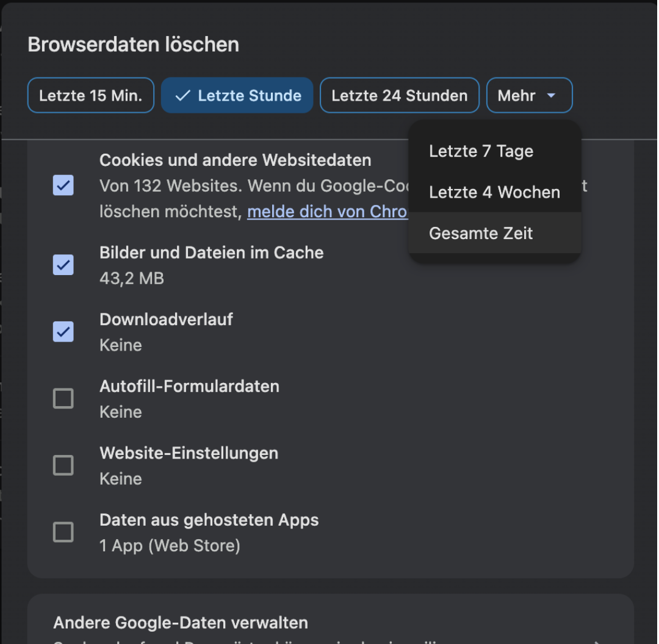Click the 'Website-Einstellungen' label text

[x=189, y=453]
